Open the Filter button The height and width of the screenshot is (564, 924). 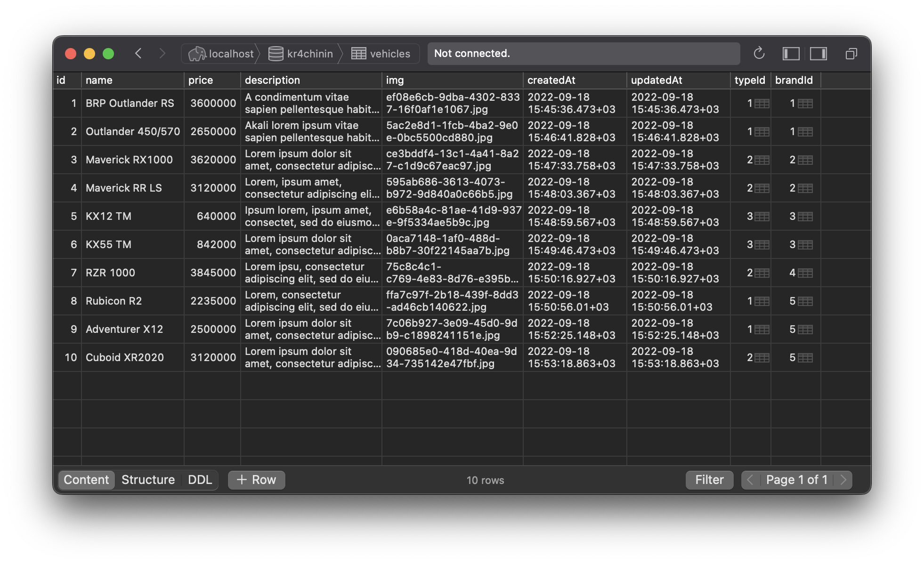pos(709,480)
